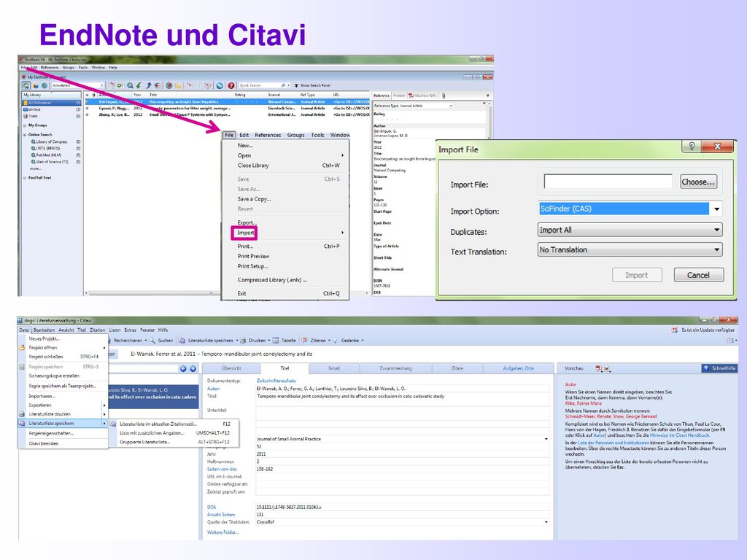Click paperclip icon in EndNote reference panel
This screenshot has height=560, width=747.
444,96
